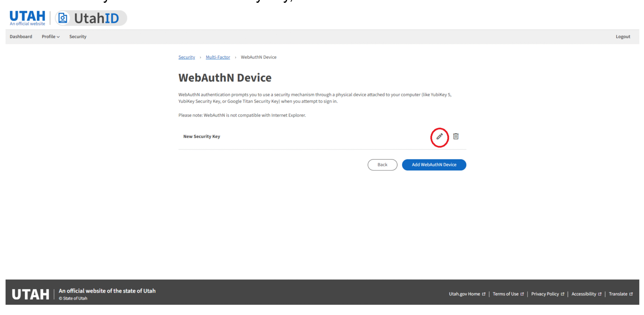Open the Security nav item
Viewport: 644px width, 315px height.
[78, 37]
